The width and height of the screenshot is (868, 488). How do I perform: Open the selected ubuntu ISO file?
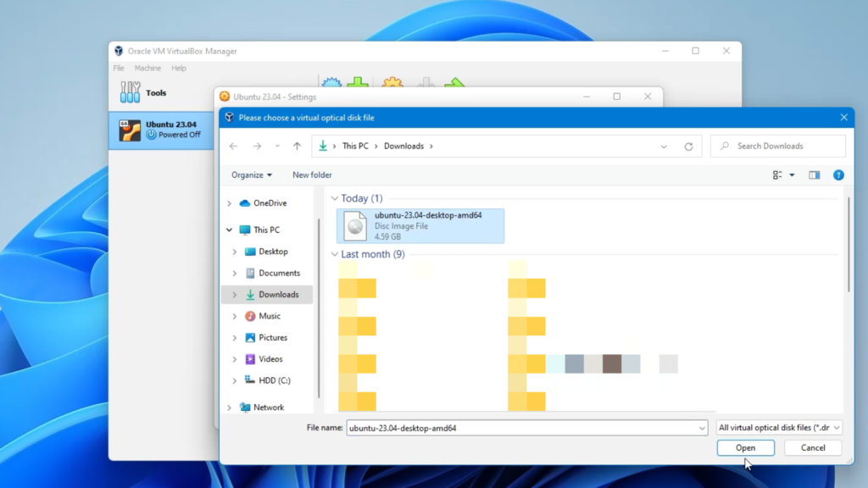pos(745,447)
